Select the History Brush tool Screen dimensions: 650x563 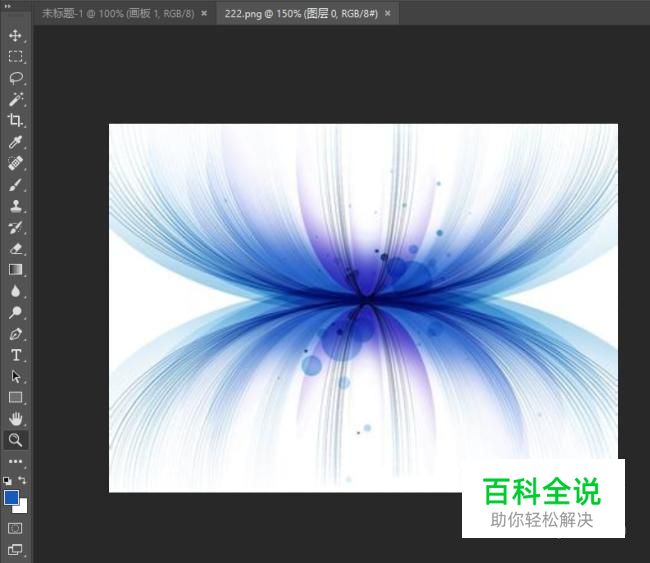point(15,227)
